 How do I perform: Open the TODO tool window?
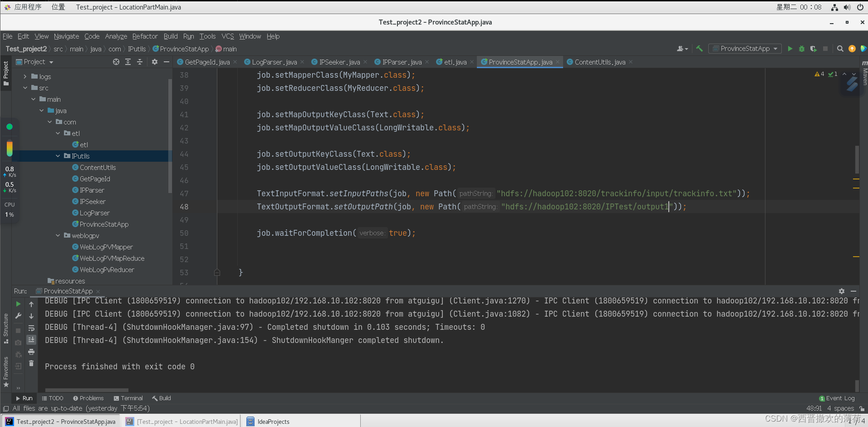[53, 398]
